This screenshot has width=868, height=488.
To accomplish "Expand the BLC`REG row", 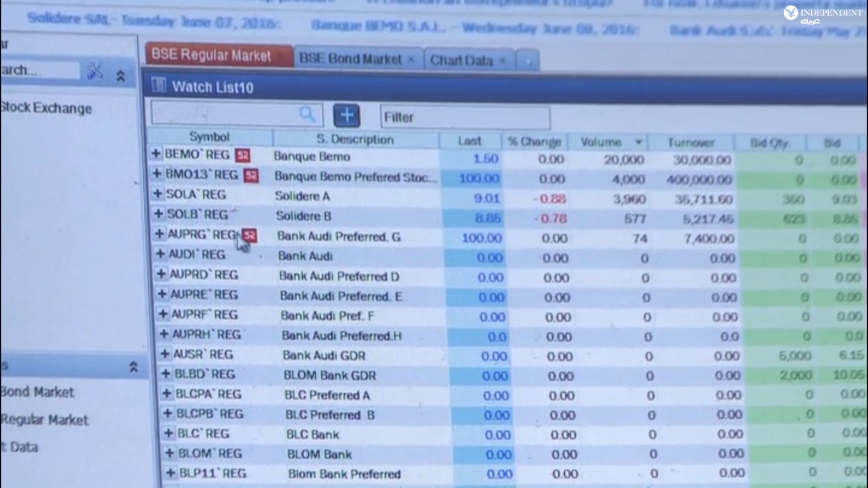I will click(x=169, y=433).
